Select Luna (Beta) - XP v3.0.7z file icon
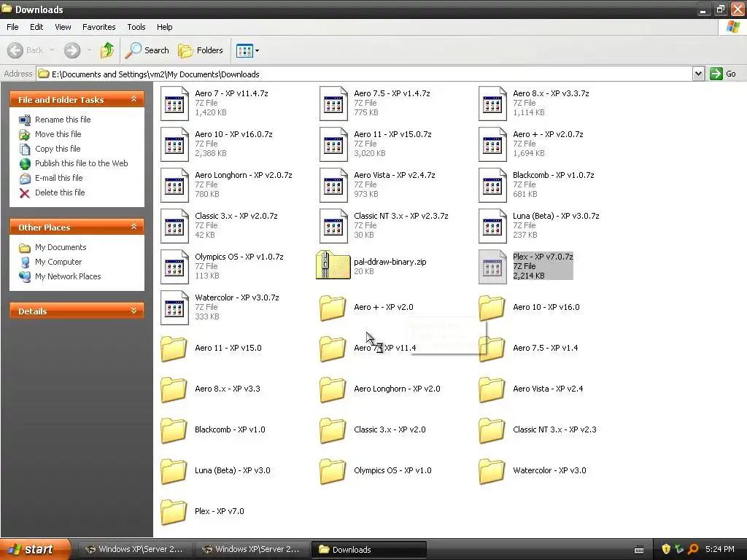 pos(492,226)
